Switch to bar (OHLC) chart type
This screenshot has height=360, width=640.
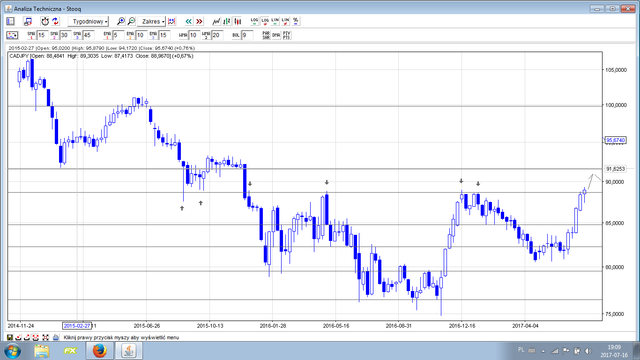tap(227, 21)
